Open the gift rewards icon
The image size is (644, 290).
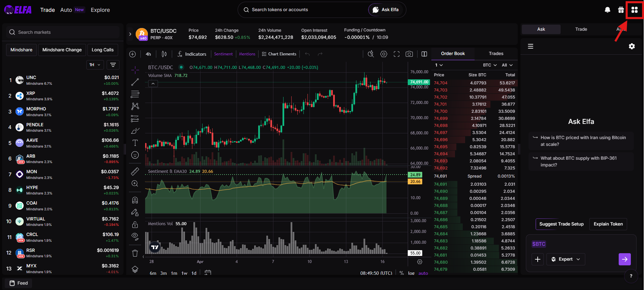(x=621, y=10)
